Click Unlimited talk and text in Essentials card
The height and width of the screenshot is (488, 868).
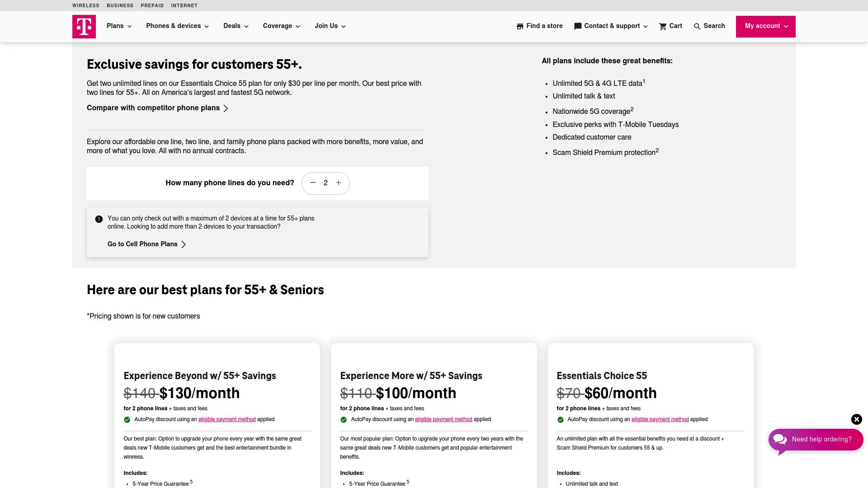pyautogui.click(x=592, y=484)
